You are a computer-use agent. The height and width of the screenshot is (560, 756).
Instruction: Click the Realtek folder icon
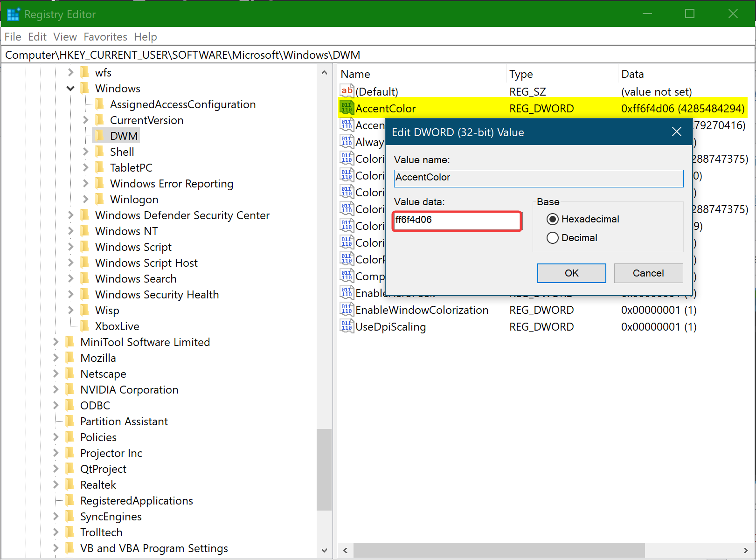pos(69,484)
